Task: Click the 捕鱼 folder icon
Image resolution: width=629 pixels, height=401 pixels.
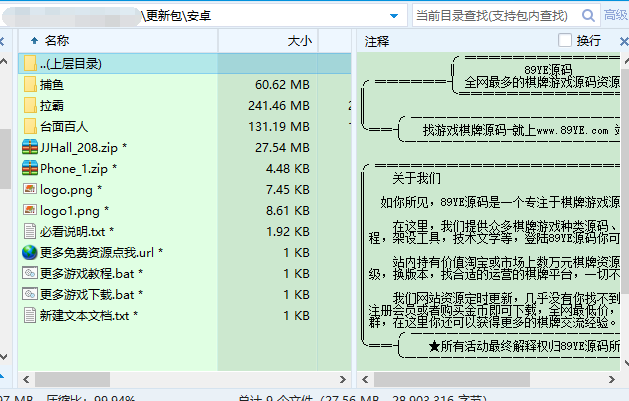Action: point(30,84)
